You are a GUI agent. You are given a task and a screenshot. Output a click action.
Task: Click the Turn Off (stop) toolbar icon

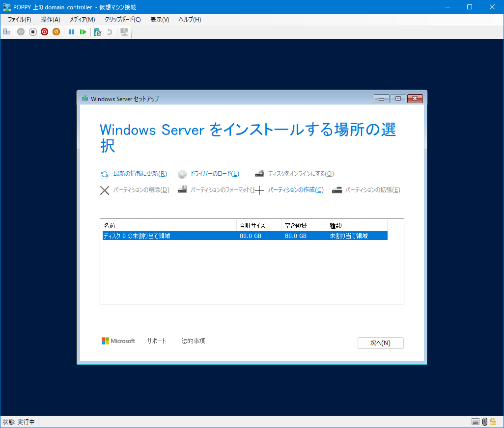coord(33,32)
